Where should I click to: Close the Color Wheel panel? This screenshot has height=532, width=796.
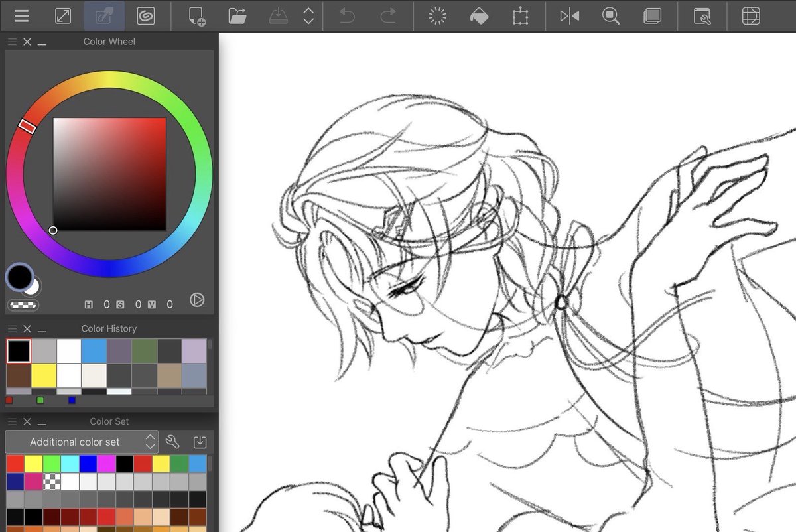pyautogui.click(x=27, y=42)
